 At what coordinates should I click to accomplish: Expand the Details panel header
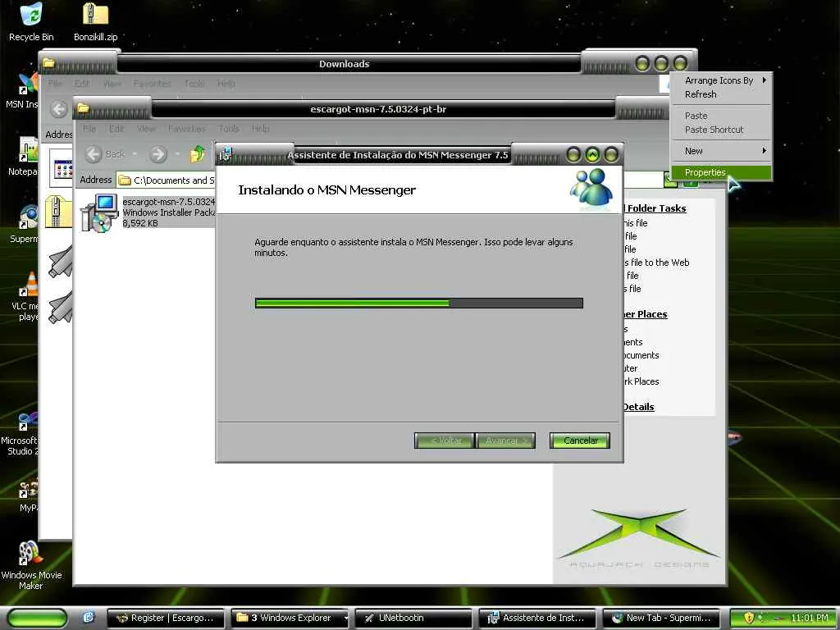coord(638,407)
